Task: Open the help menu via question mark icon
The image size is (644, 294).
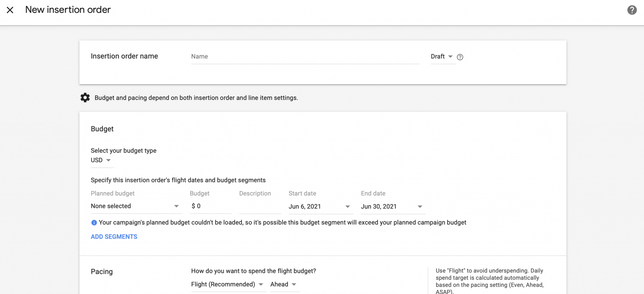Action: tap(632, 10)
